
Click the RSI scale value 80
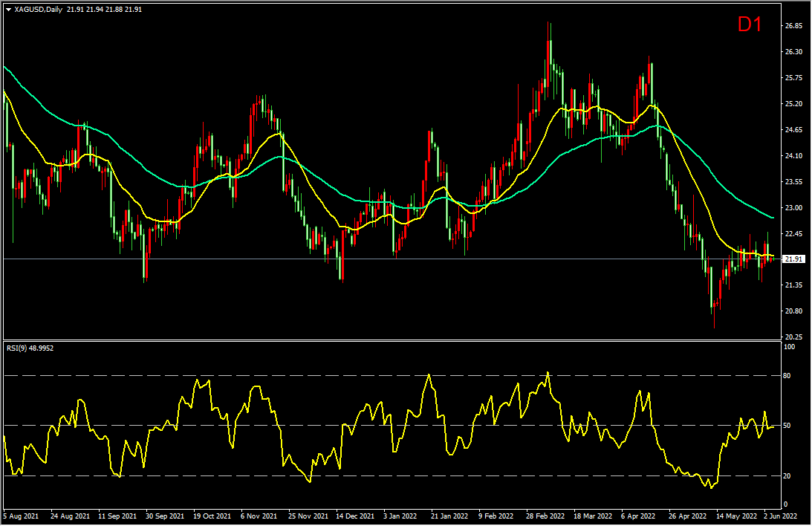787,375
